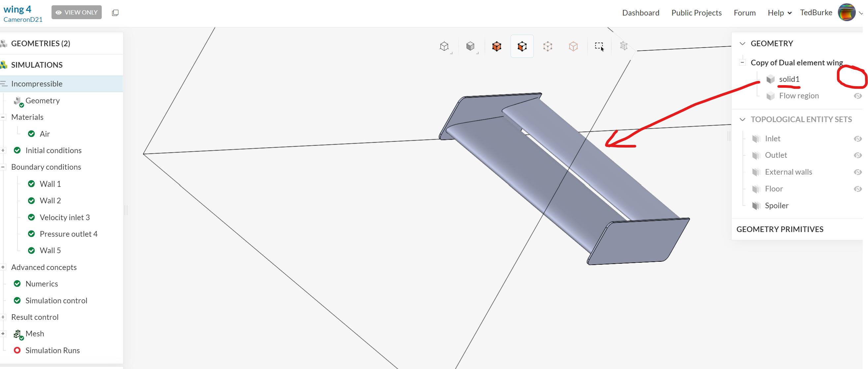Click the mesh display cube icon
Screen dimensions: 868x369
[624, 46]
